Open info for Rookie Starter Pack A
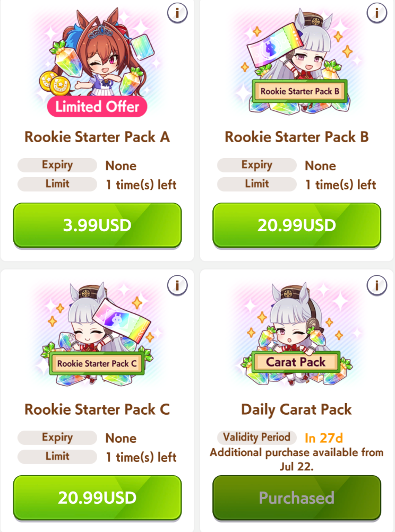The image size is (395, 532). pos(177,13)
